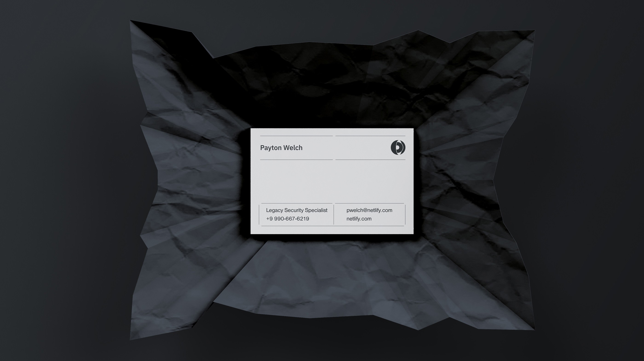
Task: Open the netlify.com website link
Action: click(x=359, y=219)
